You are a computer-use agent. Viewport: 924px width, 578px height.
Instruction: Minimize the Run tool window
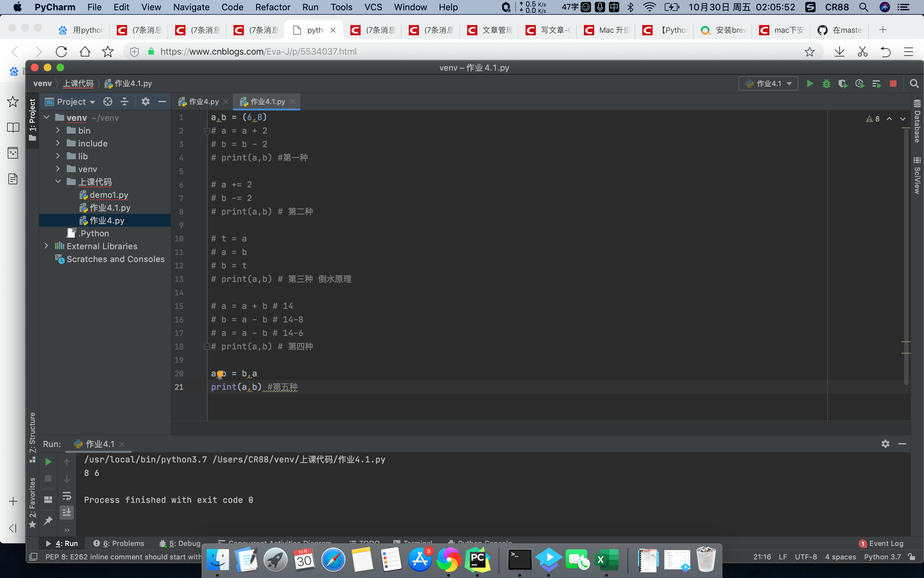pos(902,444)
